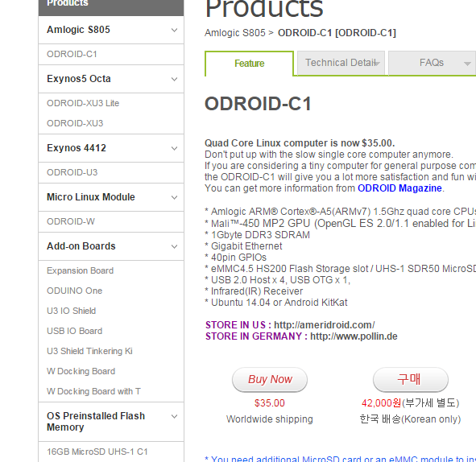Collapse the Exynos5 Octa category chevron
The height and width of the screenshot is (462, 476).
(x=174, y=79)
